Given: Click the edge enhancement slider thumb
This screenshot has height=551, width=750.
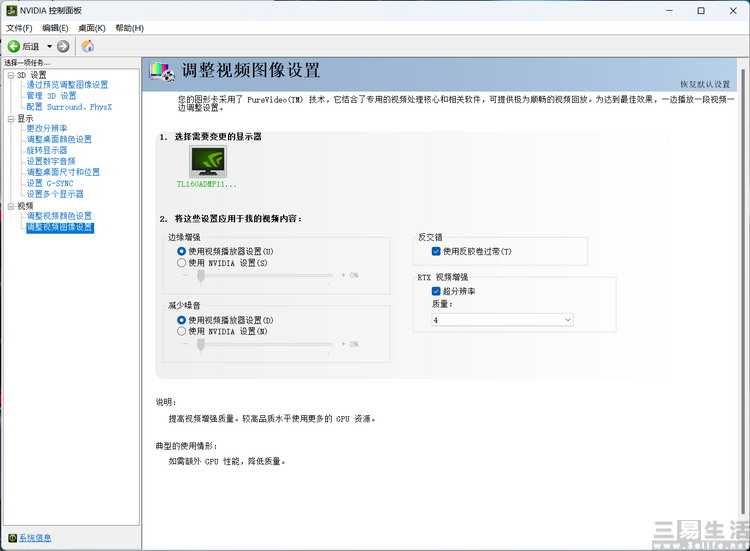Looking at the screenshot, I should pyautogui.click(x=201, y=276).
